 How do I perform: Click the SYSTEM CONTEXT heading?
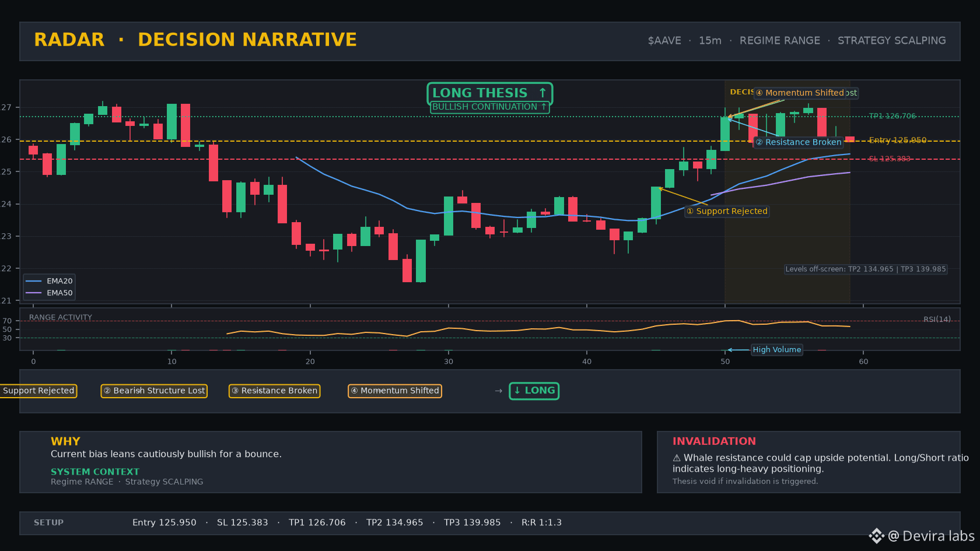(x=95, y=472)
